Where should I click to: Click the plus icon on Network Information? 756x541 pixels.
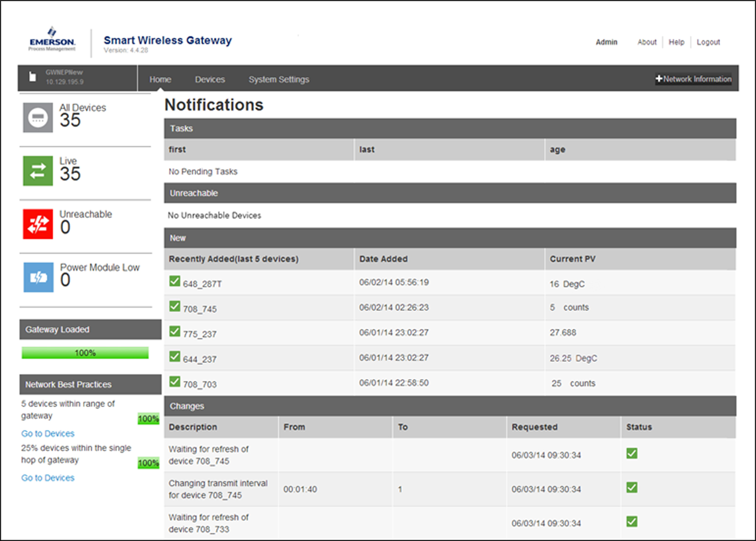coord(660,78)
